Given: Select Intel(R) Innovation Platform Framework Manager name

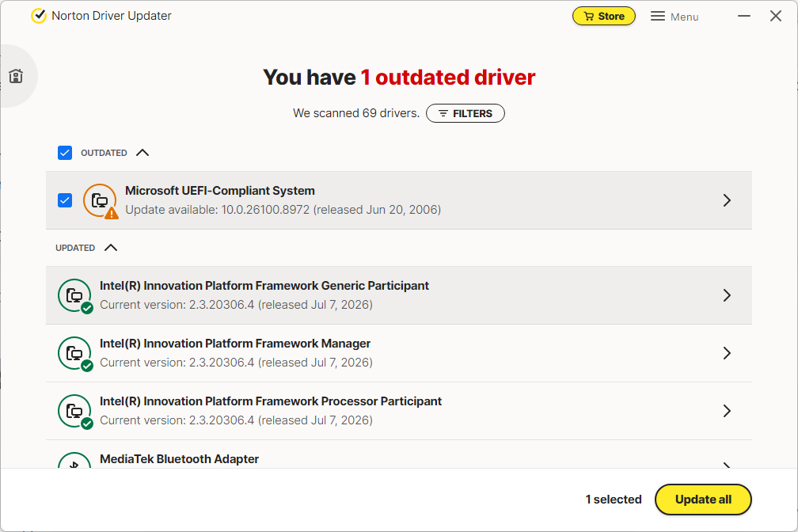Looking at the screenshot, I should 234,344.
